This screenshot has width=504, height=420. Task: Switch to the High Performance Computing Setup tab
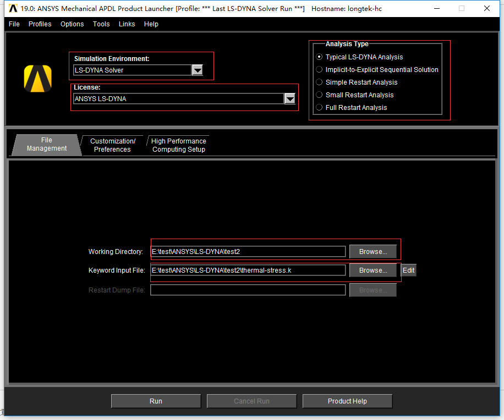click(178, 144)
